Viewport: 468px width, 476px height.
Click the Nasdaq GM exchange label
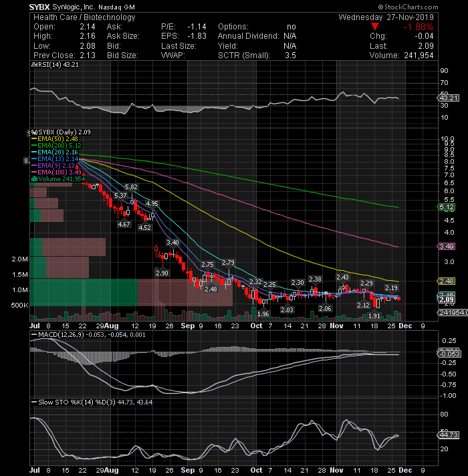(x=116, y=7)
